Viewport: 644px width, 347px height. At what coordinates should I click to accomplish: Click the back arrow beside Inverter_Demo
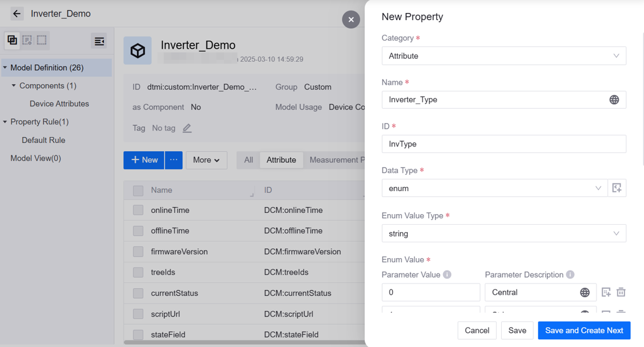coord(16,14)
